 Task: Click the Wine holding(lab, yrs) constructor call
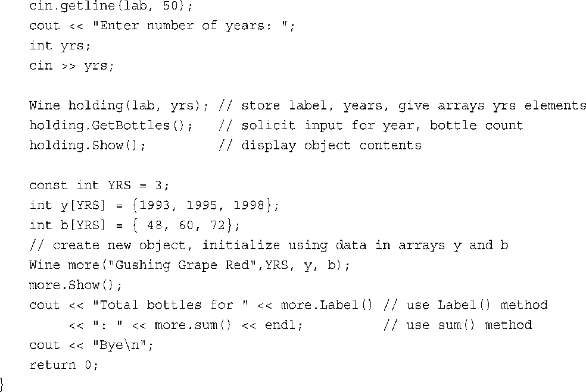(x=119, y=106)
